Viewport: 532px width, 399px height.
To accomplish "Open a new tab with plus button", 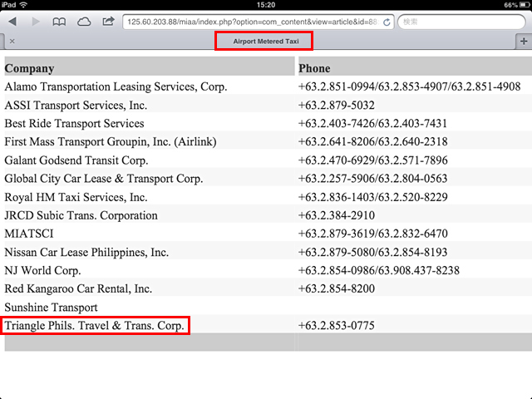I will pos(523,41).
